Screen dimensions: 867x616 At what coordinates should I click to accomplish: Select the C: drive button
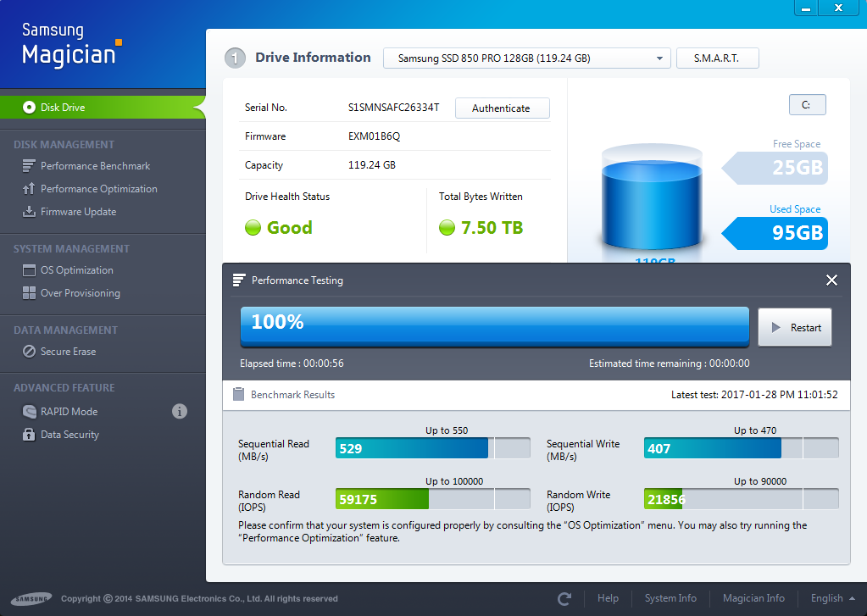pyautogui.click(x=808, y=104)
